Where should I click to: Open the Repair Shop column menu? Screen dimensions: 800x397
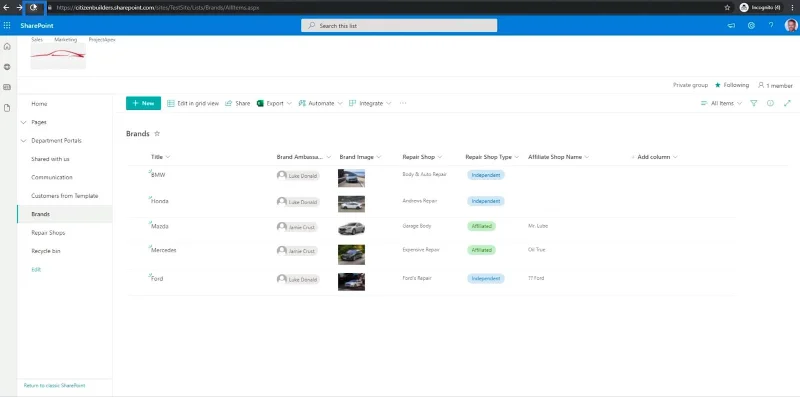point(422,157)
